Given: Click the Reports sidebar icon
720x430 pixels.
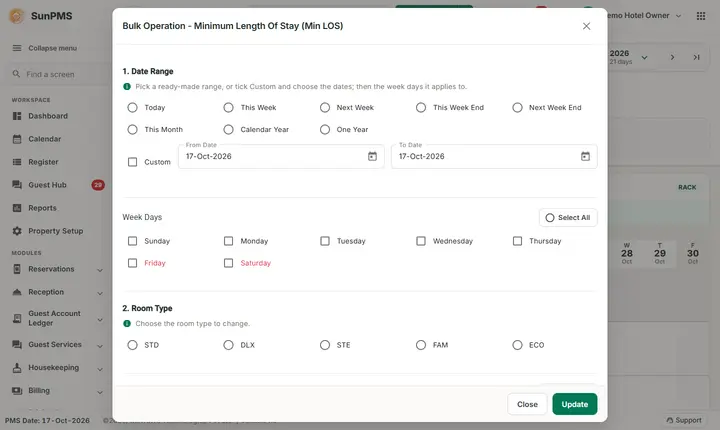Looking at the screenshot, I should pos(17,208).
